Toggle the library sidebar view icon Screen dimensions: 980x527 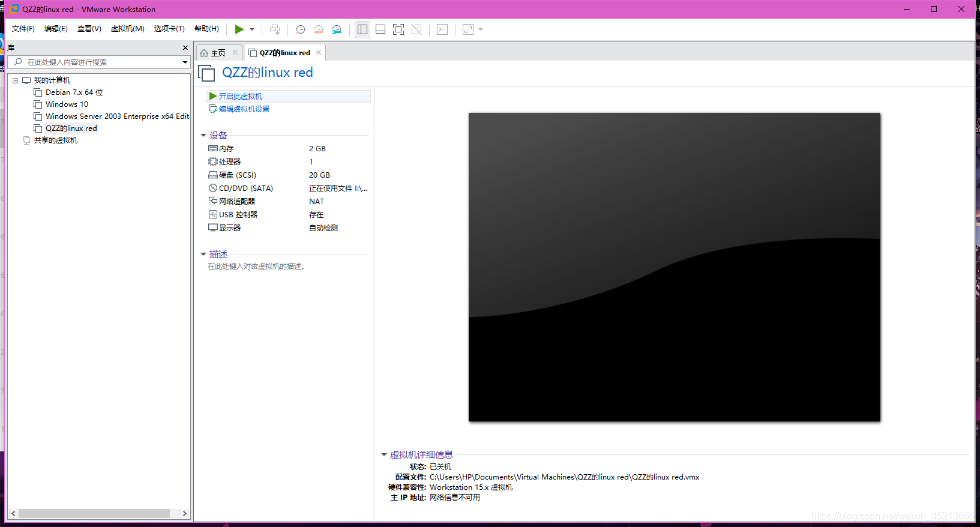(x=362, y=29)
